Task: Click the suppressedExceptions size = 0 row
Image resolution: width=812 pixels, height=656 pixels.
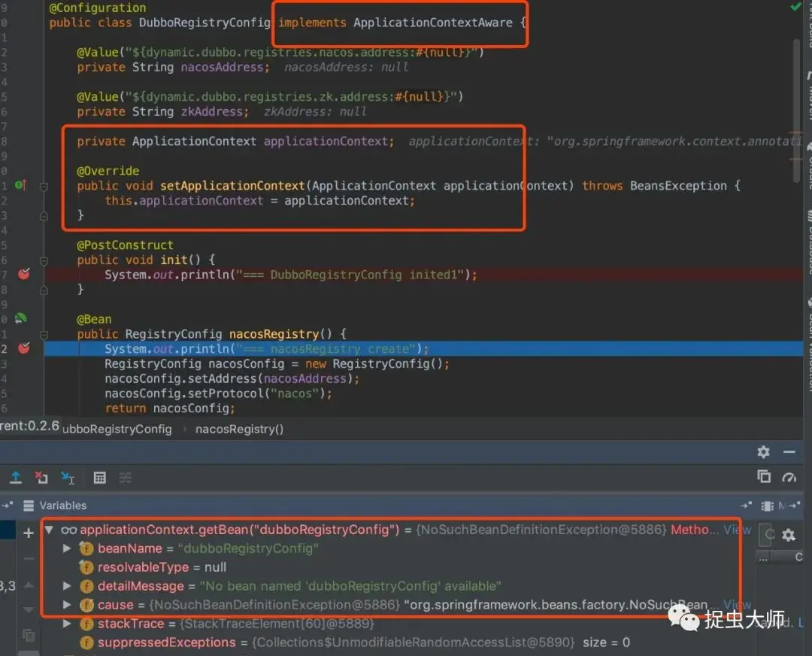Action: [355, 642]
